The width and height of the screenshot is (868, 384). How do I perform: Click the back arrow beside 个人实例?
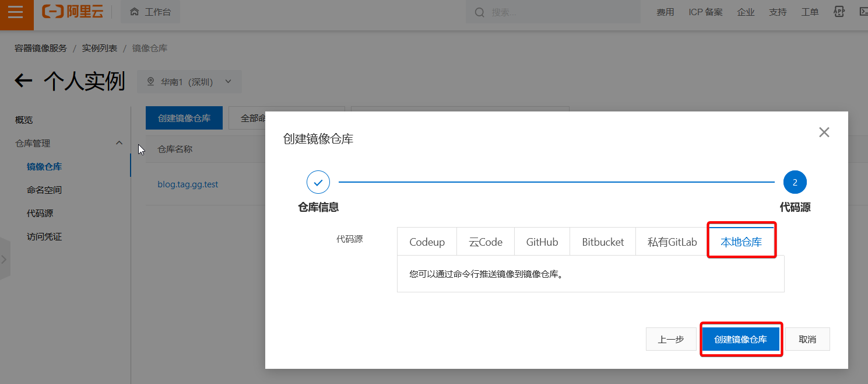23,81
